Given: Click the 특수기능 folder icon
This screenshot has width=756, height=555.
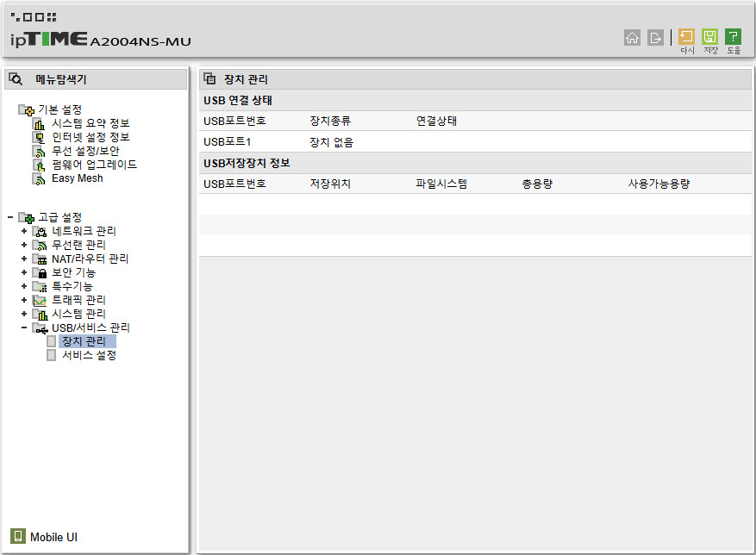Looking at the screenshot, I should click(x=40, y=287).
